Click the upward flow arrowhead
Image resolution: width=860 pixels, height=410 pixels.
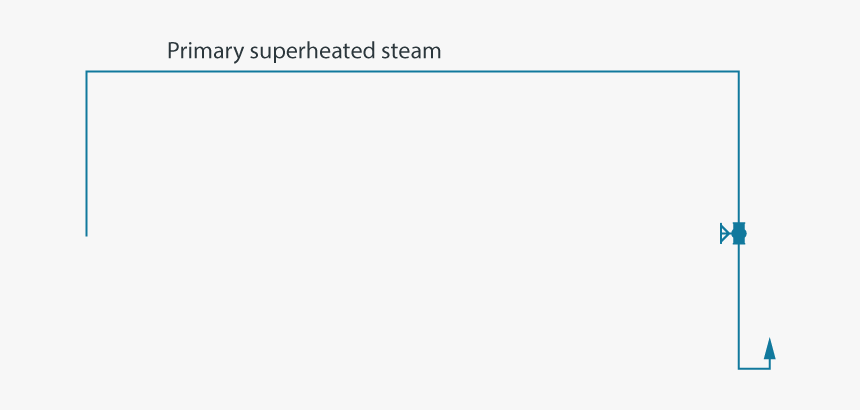770,349
